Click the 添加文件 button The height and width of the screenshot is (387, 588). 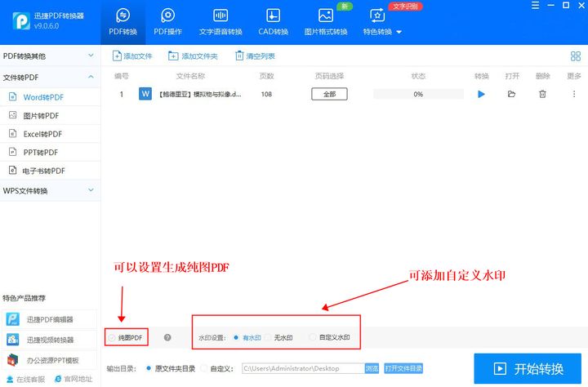pos(132,56)
